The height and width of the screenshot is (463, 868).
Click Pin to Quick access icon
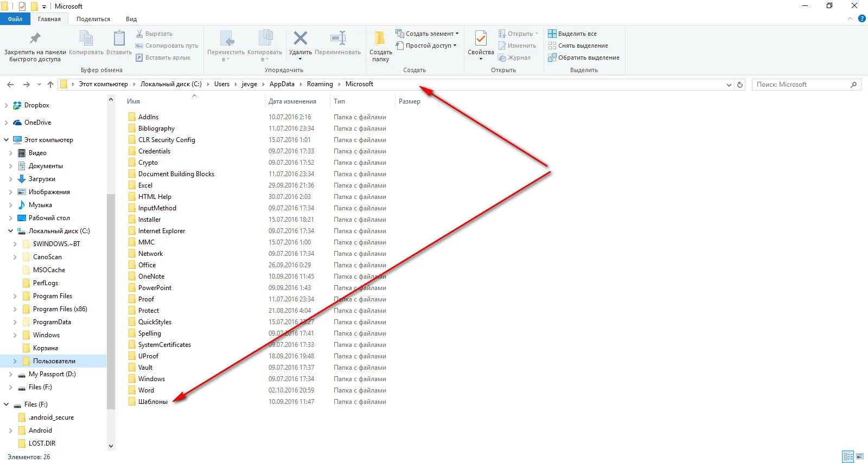[x=35, y=38]
